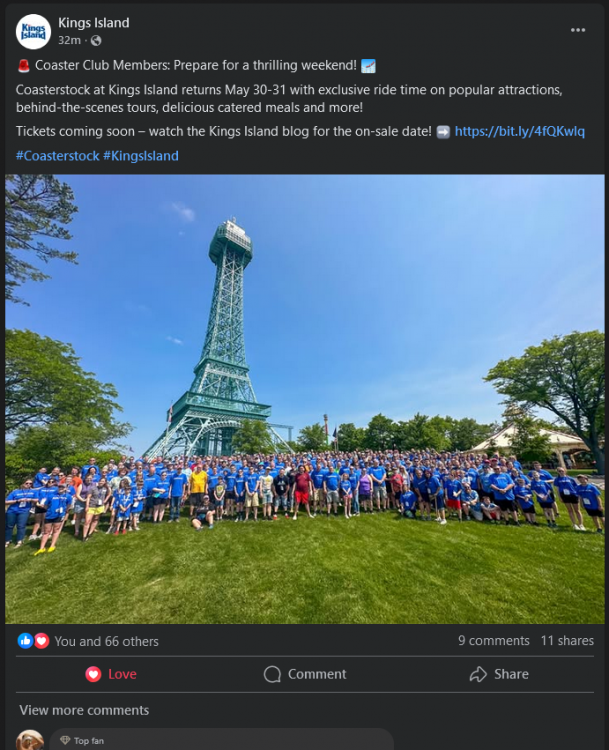Open the Coasterstock group photo
This screenshot has height=750, width=609.
coord(305,399)
